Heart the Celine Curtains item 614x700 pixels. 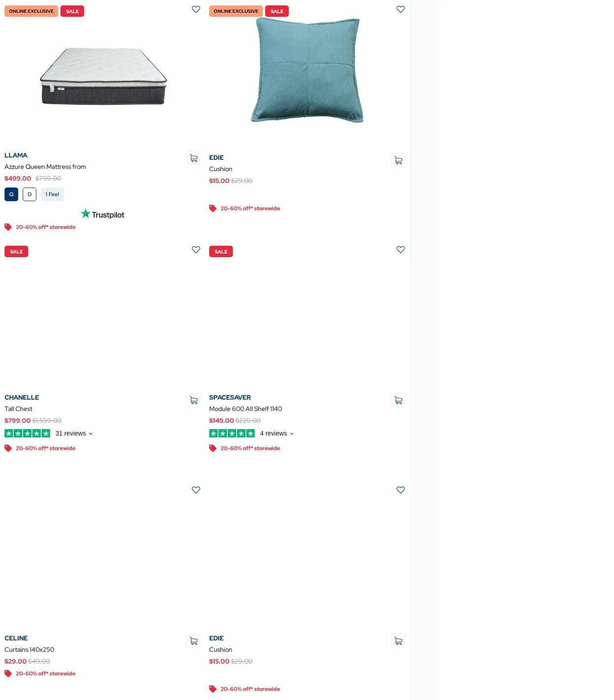coord(196,490)
